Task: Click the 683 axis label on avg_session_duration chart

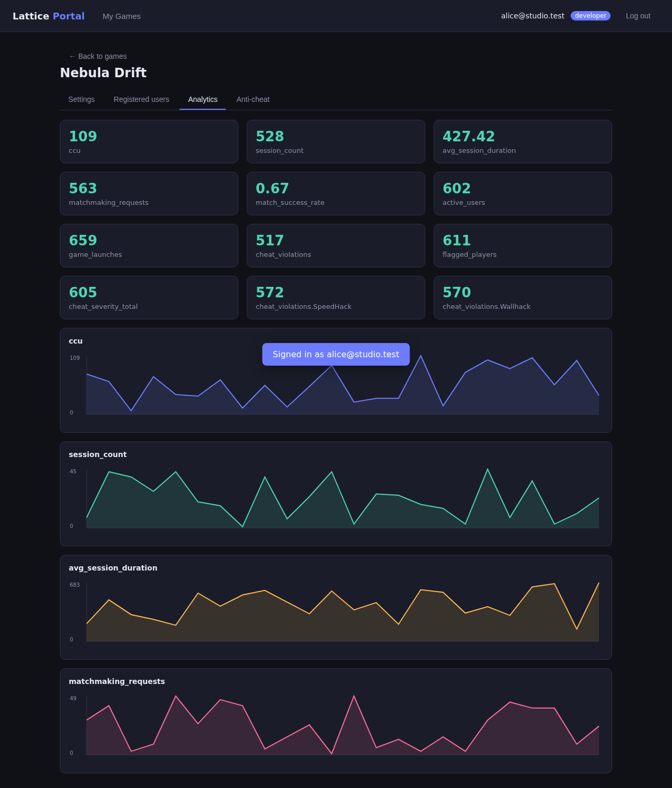Action: click(x=75, y=585)
